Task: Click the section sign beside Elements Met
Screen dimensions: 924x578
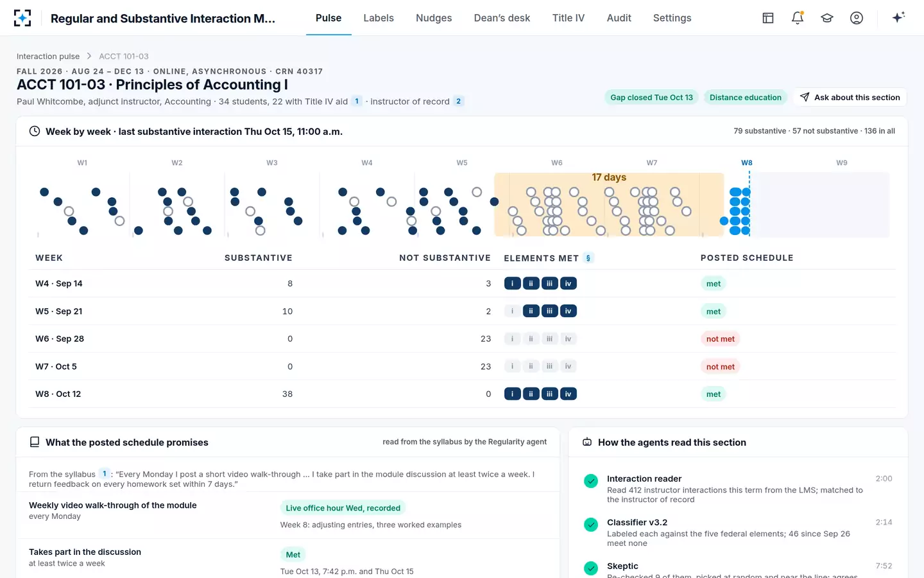Action: [x=588, y=258]
